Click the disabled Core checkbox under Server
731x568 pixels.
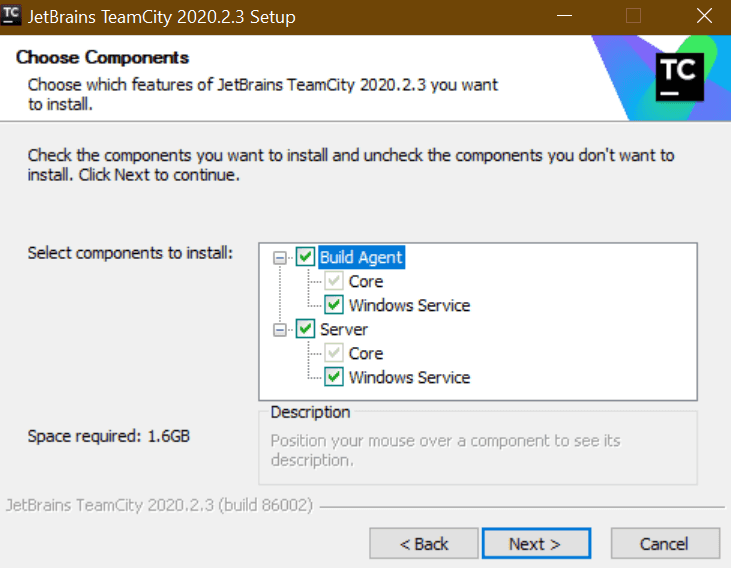click(x=335, y=353)
